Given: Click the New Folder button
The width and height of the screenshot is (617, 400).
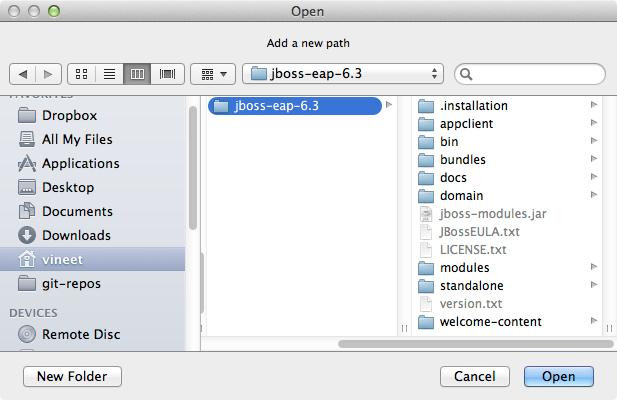Looking at the screenshot, I should tap(72, 376).
